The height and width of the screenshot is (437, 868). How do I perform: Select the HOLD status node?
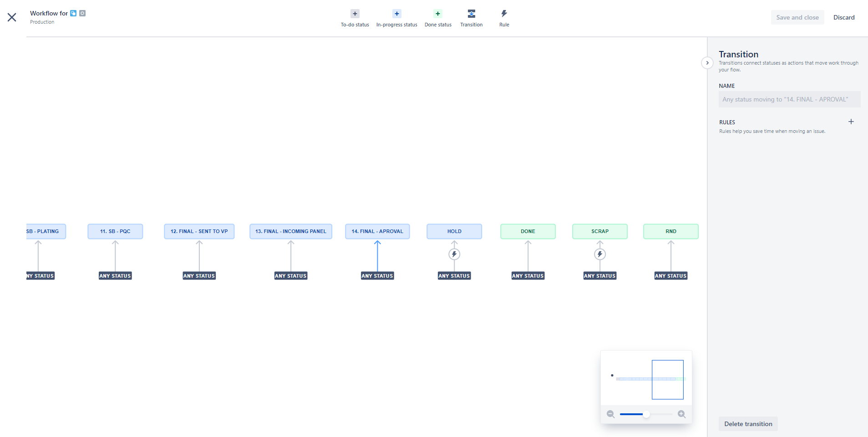pyautogui.click(x=454, y=231)
